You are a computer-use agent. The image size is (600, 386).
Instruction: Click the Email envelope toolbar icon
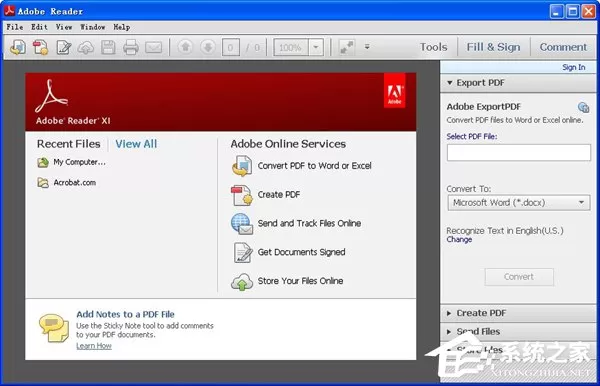[153, 47]
